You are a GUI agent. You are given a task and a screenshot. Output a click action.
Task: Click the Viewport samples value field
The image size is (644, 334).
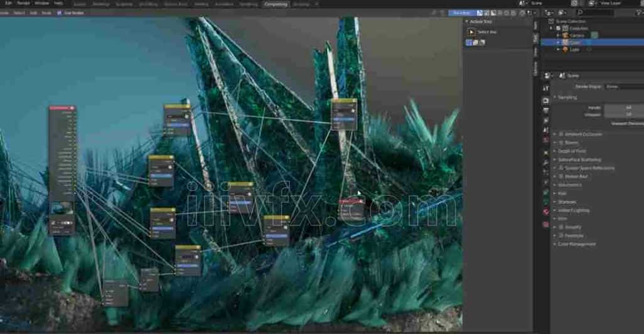click(625, 115)
